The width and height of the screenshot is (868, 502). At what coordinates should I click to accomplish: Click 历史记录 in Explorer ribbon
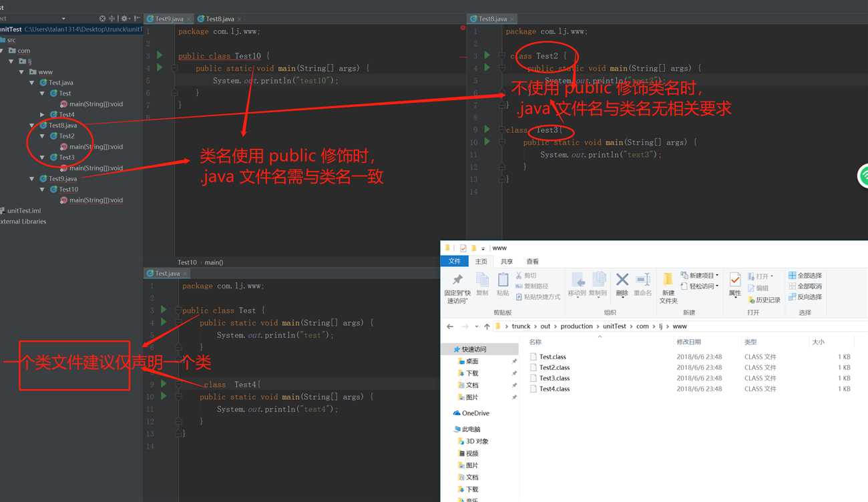tap(764, 300)
